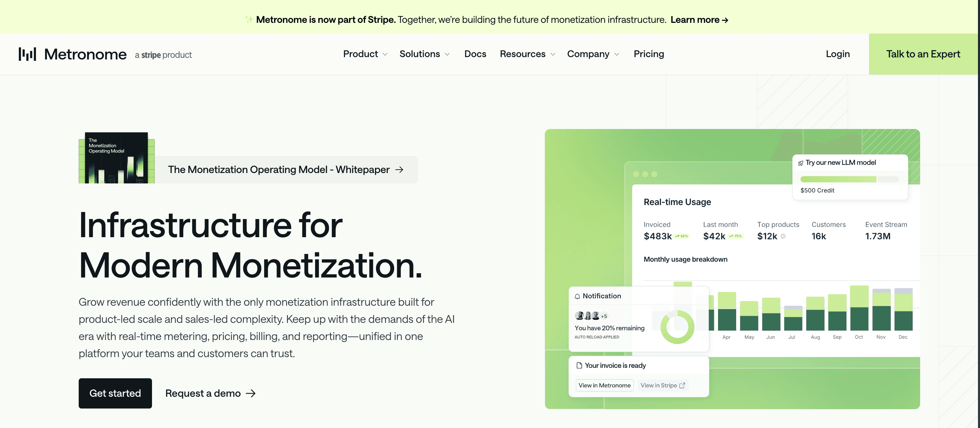The width and height of the screenshot is (980, 428).
Task: Click the Jul bar in usage chart
Action: [793, 318]
